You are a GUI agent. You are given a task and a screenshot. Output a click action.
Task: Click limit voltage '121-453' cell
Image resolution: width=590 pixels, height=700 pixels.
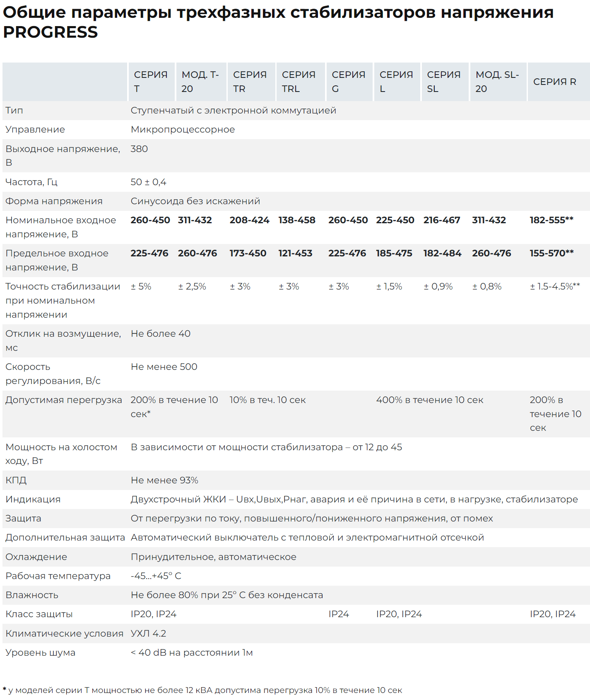pyautogui.click(x=296, y=253)
